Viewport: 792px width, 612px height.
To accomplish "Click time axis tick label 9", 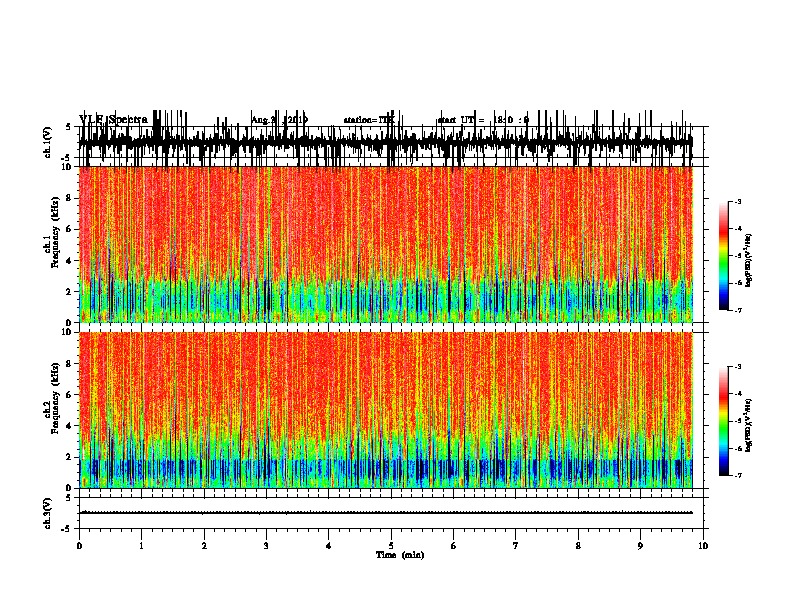I will coord(640,546).
